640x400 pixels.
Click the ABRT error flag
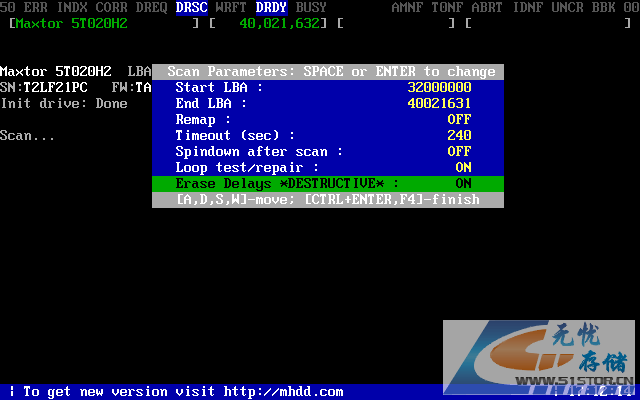point(487,7)
